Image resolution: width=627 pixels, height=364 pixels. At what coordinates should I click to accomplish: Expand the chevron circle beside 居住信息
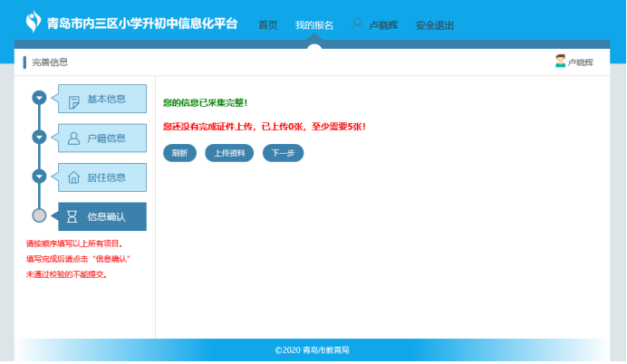39,176
